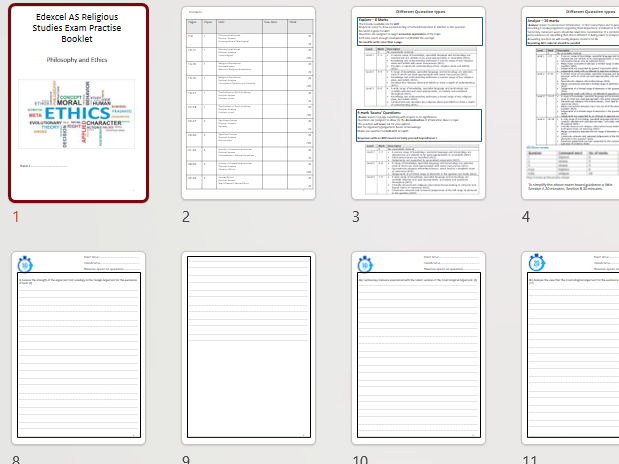619x464 pixels.
Task: Click the title 'Edexcel AS Religious Studies Exam Practise Booklet'
Action: 77,28
